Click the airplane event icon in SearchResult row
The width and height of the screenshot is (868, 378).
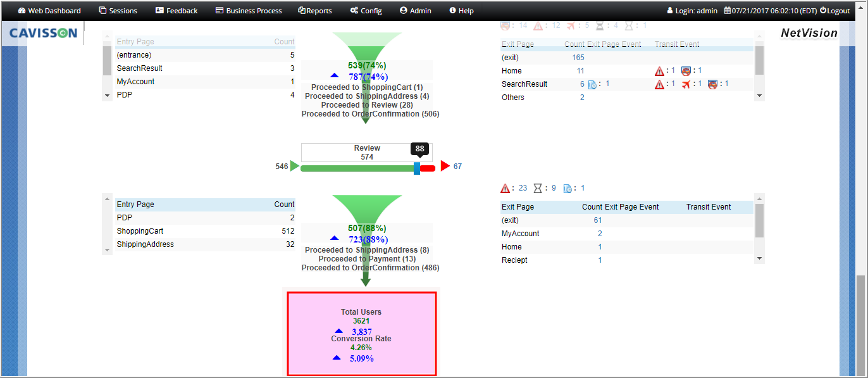click(x=686, y=84)
